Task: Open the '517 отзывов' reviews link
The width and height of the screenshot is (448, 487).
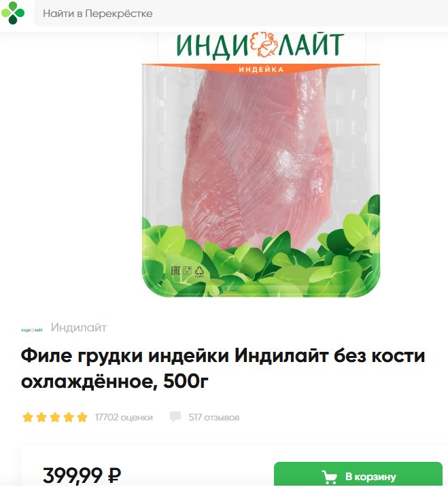Action: point(214,417)
